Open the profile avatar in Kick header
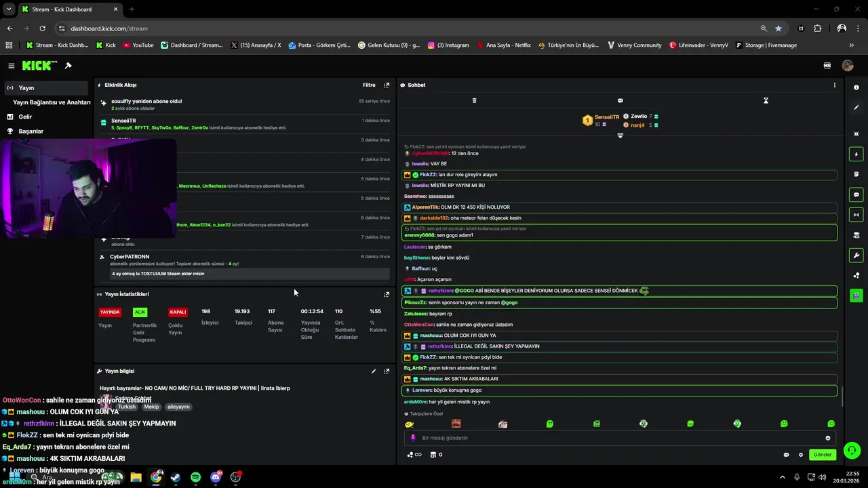This screenshot has width=868, height=488. click(x=848, y=66)
